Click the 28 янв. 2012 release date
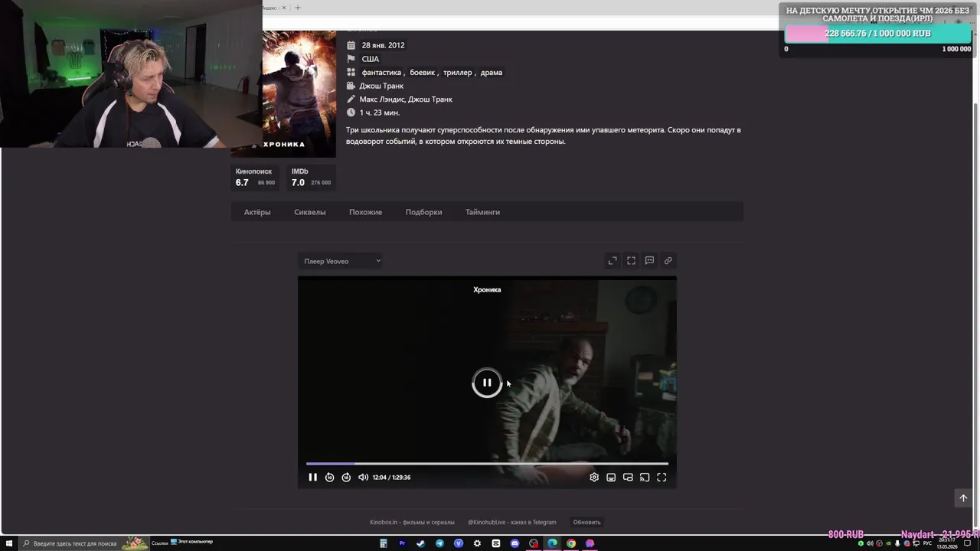This screenshot has height=551, width=980. click(383, 45)
